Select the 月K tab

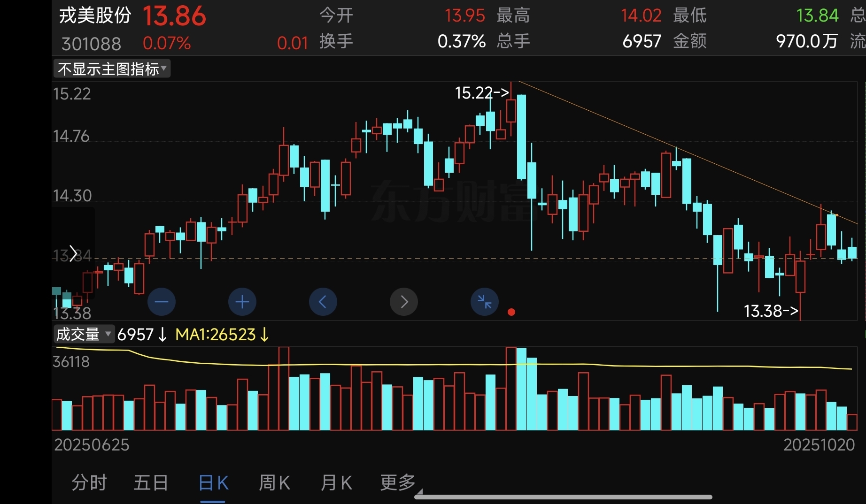[x=336, y=482]
